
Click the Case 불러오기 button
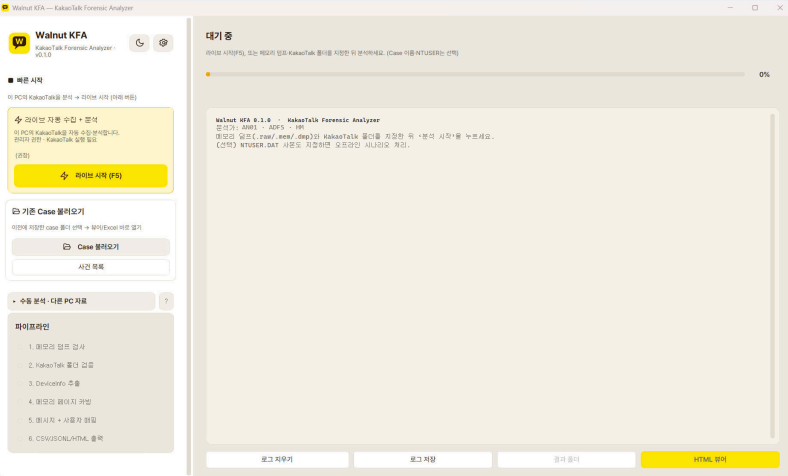point(90,247)
